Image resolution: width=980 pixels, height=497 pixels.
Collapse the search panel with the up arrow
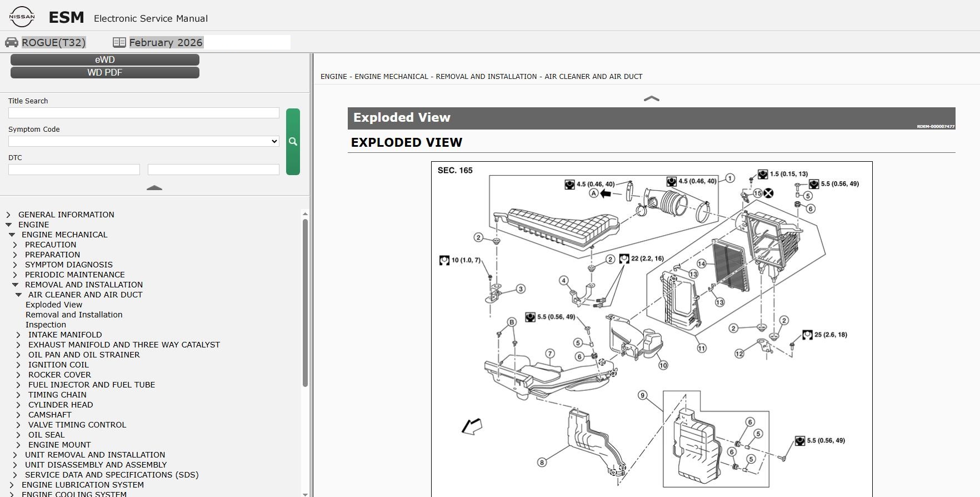pyautogui.click(x=154, y=188)
